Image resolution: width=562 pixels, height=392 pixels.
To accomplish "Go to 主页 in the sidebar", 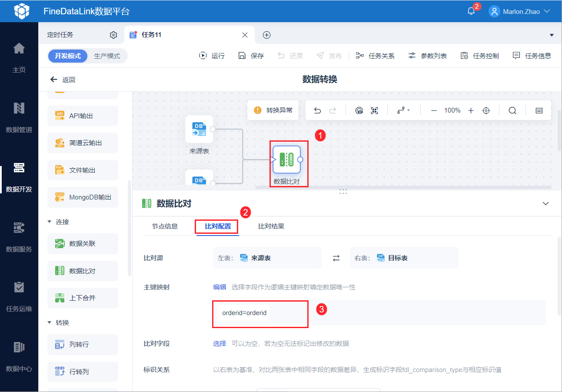I will [19, 57].
